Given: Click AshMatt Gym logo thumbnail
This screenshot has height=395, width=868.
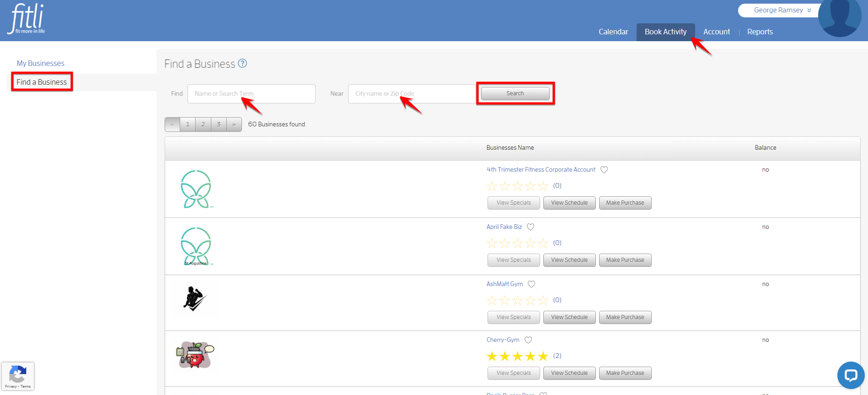Looking at the screenshot, I should point(195,298).
